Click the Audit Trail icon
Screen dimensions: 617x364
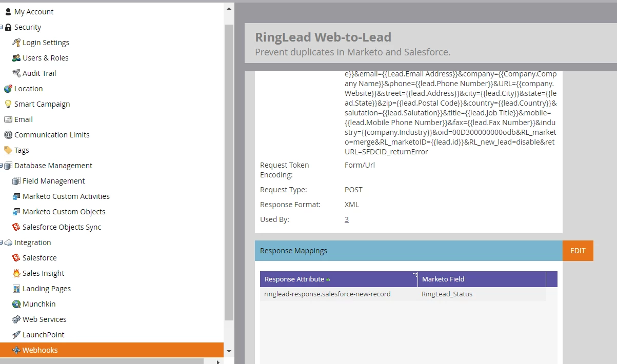(x=16, y=73)
